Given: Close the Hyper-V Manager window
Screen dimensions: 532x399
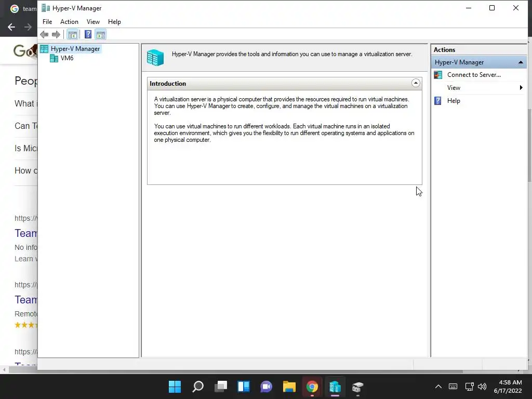Looking at the screenshot, I should (516, 8).
